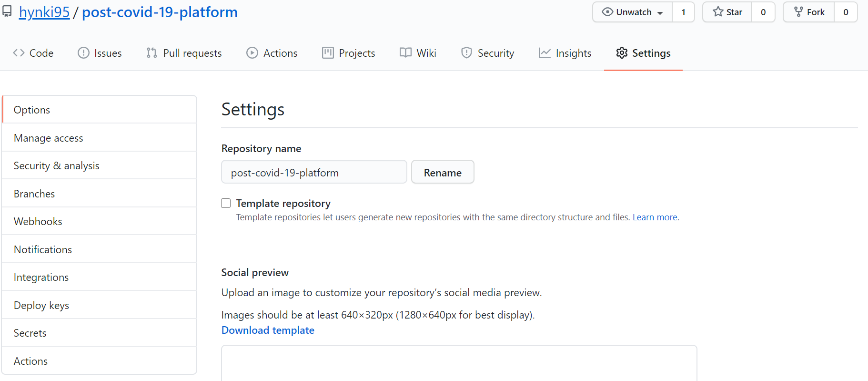Click the social preview image upload box
This screenshot has width=868, height=381.
pos(459,363)
